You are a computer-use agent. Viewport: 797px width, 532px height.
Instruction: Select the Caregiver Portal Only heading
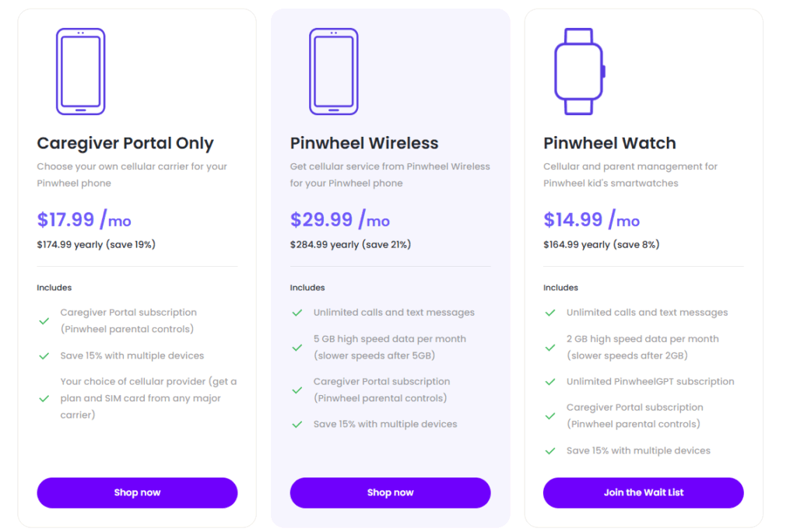[125, 143]
